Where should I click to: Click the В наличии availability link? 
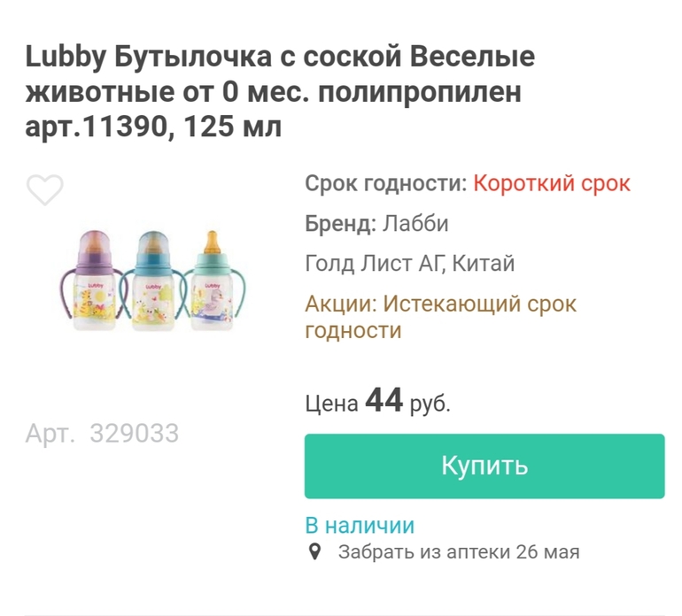tap(360, 525)
